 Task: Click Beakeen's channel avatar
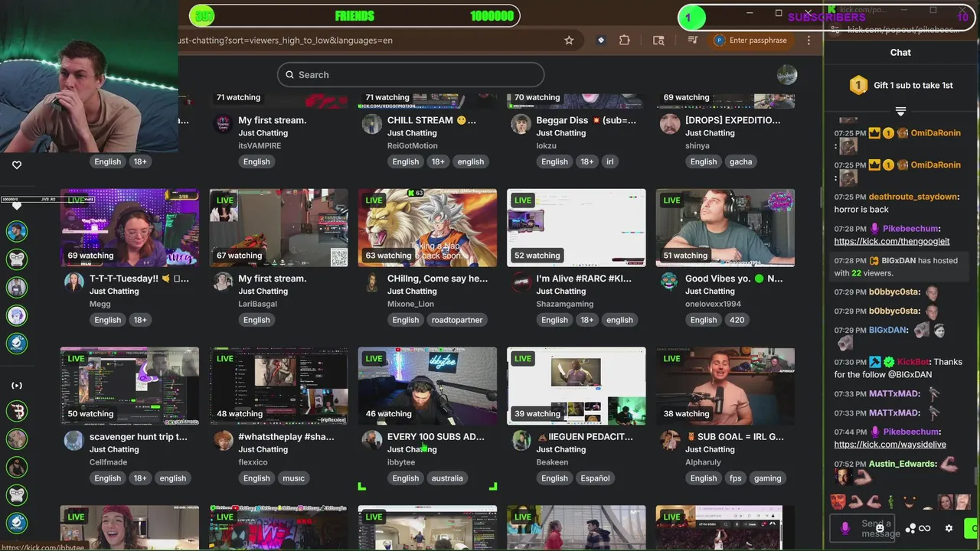(521, 441)
